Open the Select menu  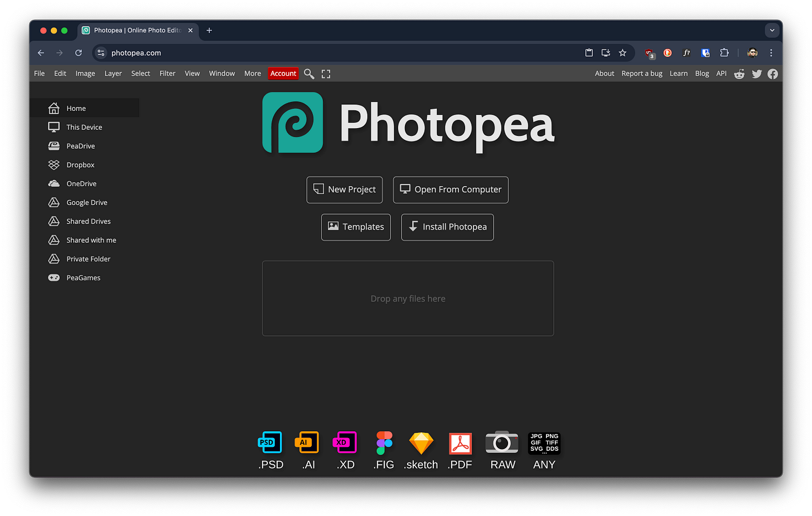[141, 74]
